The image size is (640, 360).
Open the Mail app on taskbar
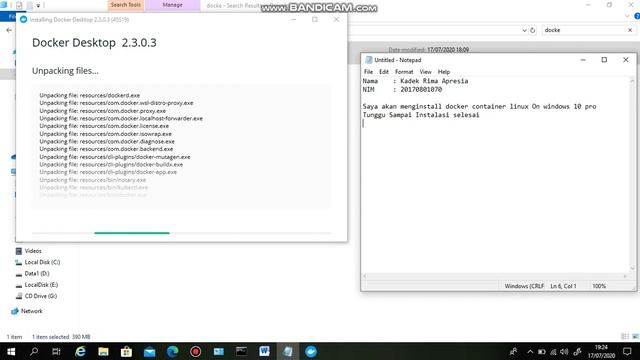[x=149, y=351]
